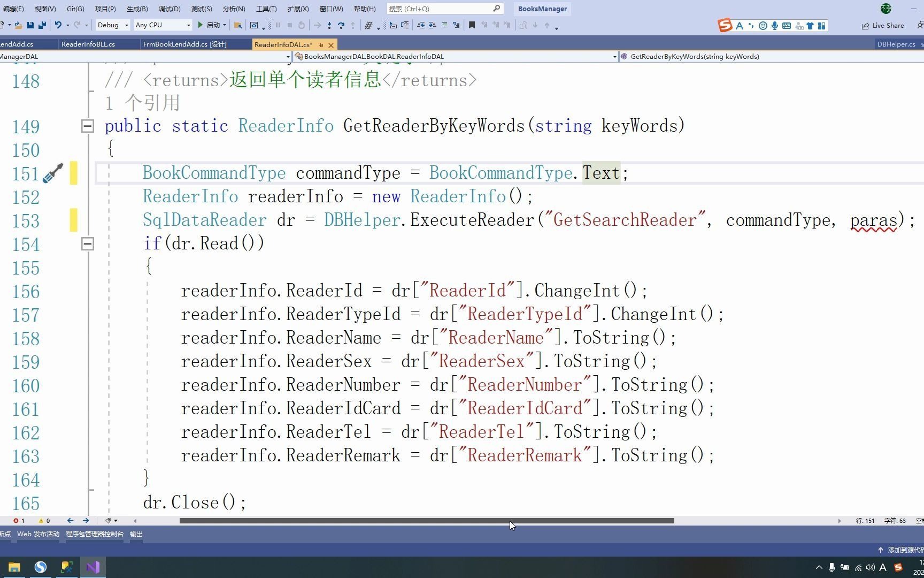Click the Step Into debug icon
Image resolution: width=924 pixels, height=578 pixels.
tap(329, 25)
